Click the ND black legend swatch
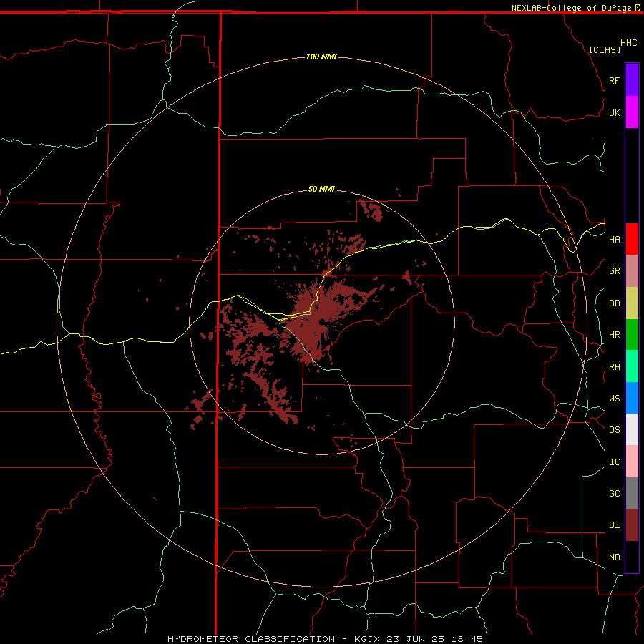This screenshot has width=644, height=644. [x=632, y=557]
